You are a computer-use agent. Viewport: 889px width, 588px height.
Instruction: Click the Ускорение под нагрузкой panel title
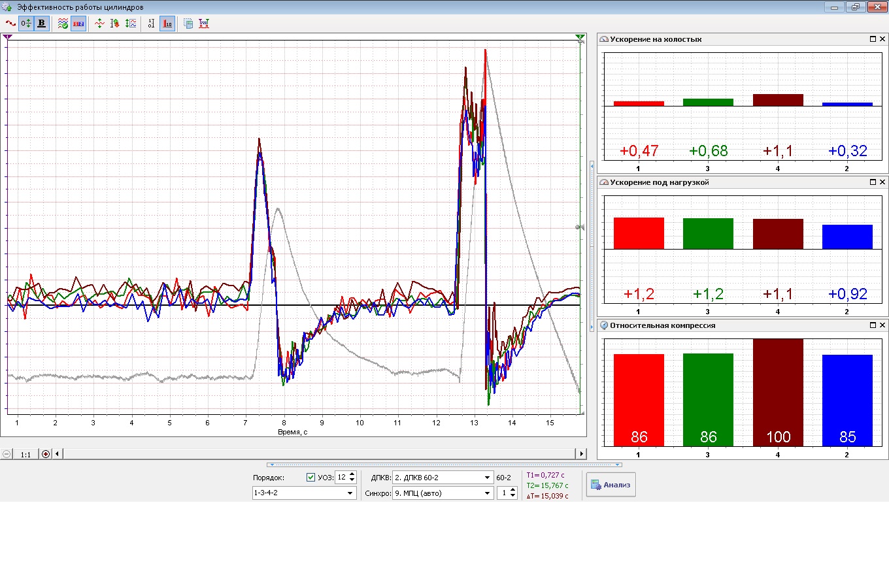[660, 182]
